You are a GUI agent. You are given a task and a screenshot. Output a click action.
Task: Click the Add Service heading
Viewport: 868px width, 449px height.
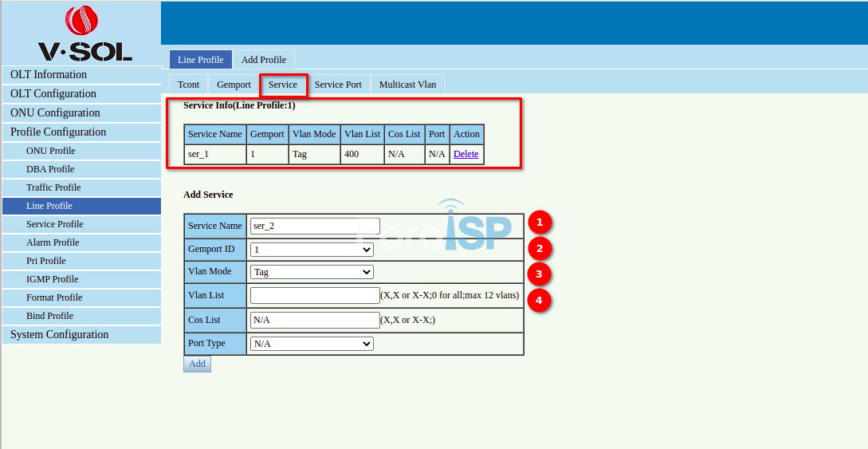tap(208, 195)
